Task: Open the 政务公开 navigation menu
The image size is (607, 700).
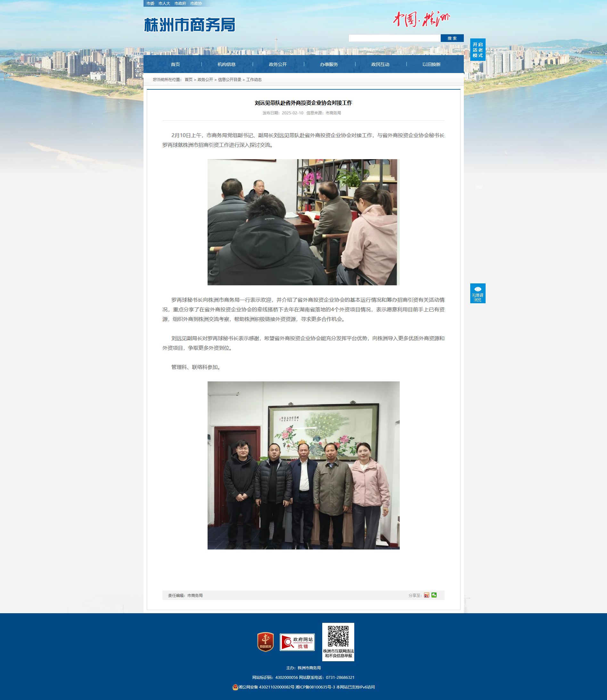Action: [x=278, y=64]
